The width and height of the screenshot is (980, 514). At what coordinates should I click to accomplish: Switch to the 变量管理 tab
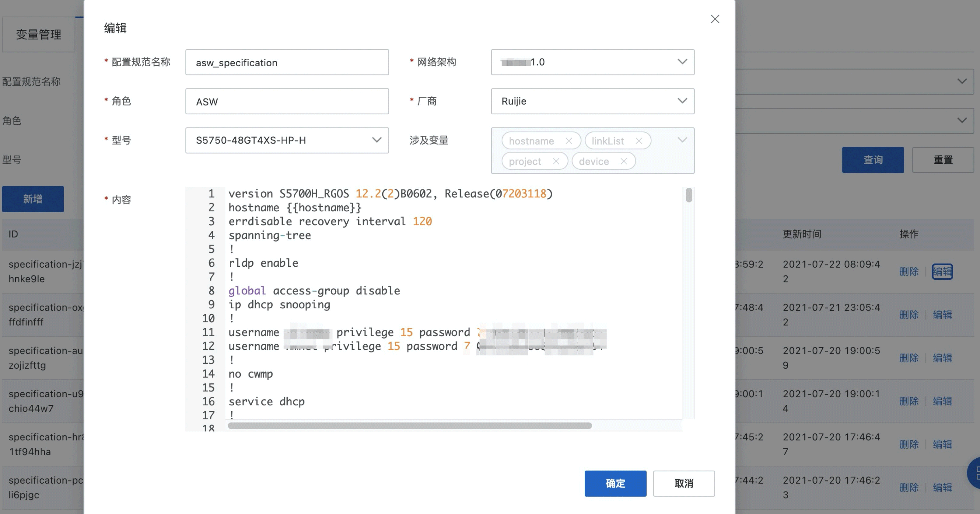click(x=38, y=35)
